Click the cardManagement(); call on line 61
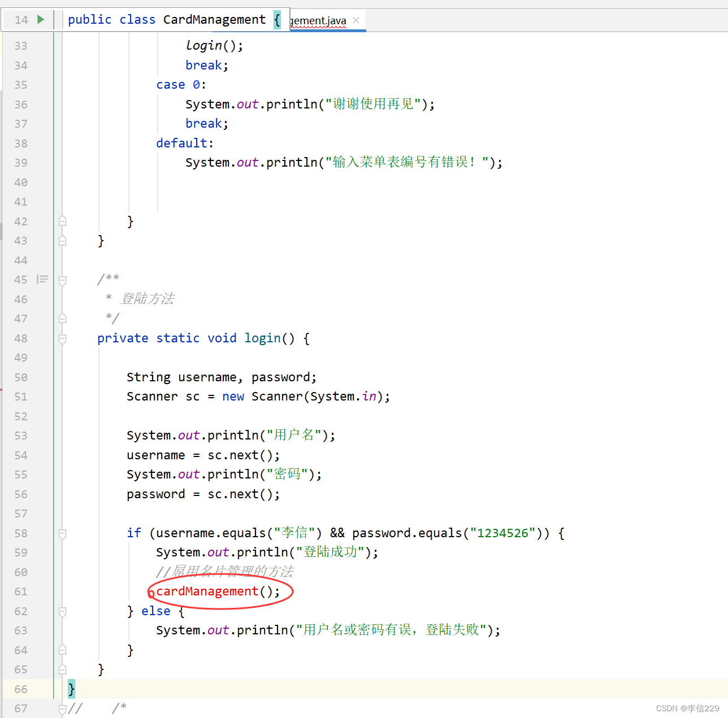The width and height of the screenshot is (728, 718). point(218,591)
